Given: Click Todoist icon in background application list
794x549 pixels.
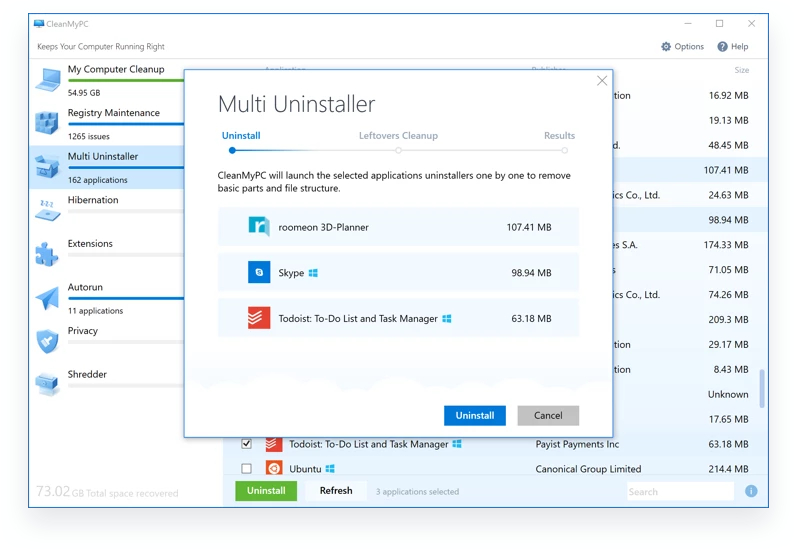Looking at the screenshot, I should coord(274,444).
